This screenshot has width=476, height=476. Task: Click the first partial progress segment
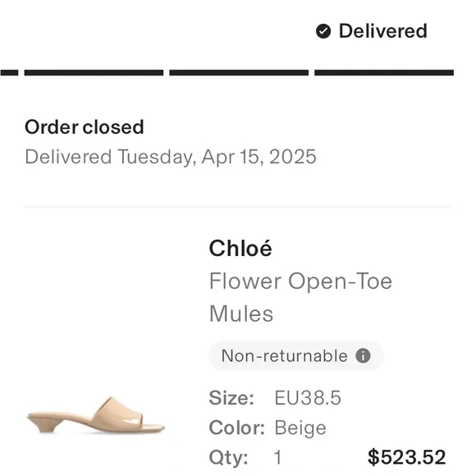click(9, 73)
